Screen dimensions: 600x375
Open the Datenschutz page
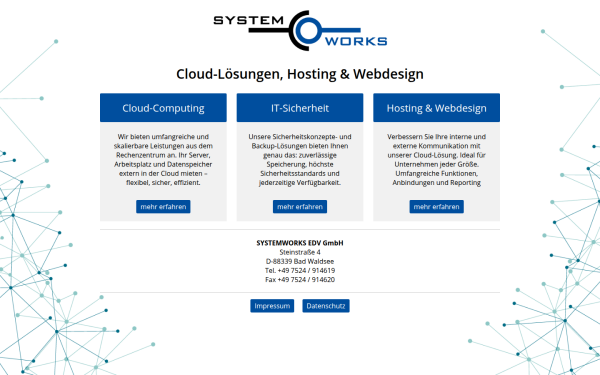[x=326, y=306]
